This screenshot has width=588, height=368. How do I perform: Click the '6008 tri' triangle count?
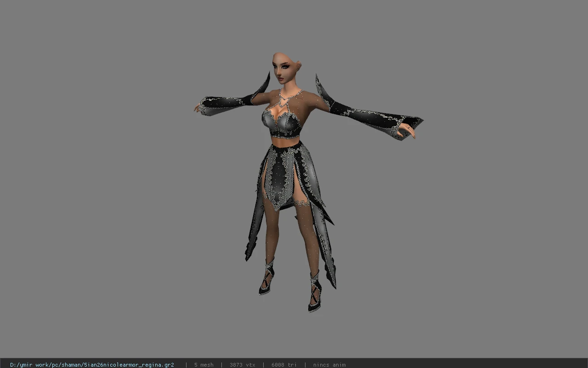tap(284, 365)
